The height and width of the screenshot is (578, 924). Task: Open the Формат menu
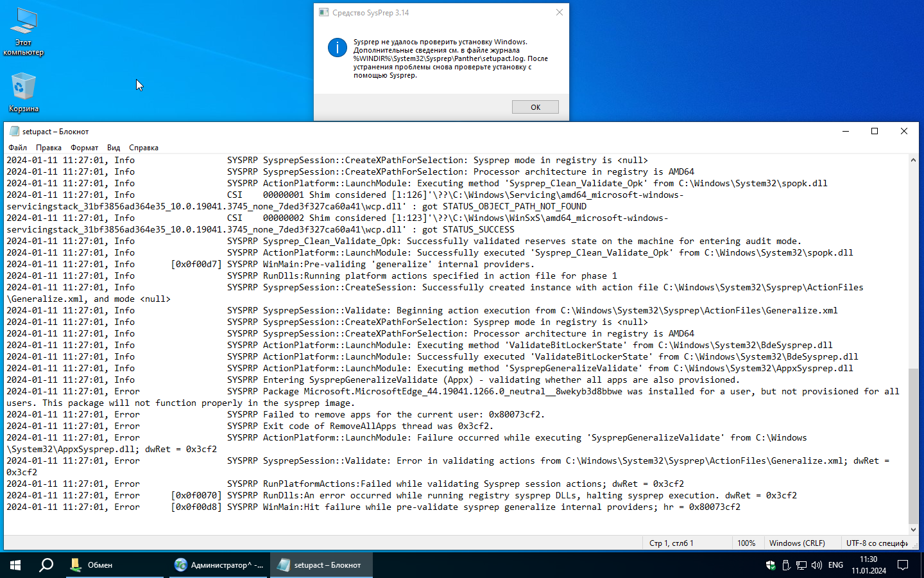click(x=84, y=148)
